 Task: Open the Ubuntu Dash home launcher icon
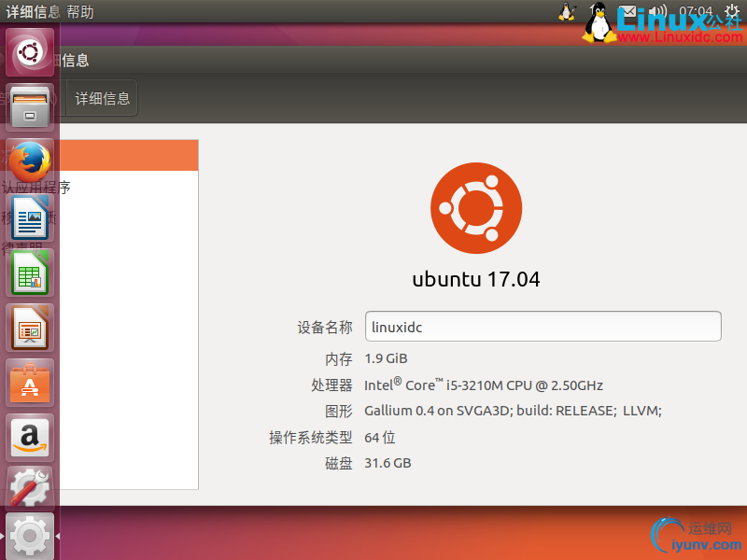coord(30,52)
